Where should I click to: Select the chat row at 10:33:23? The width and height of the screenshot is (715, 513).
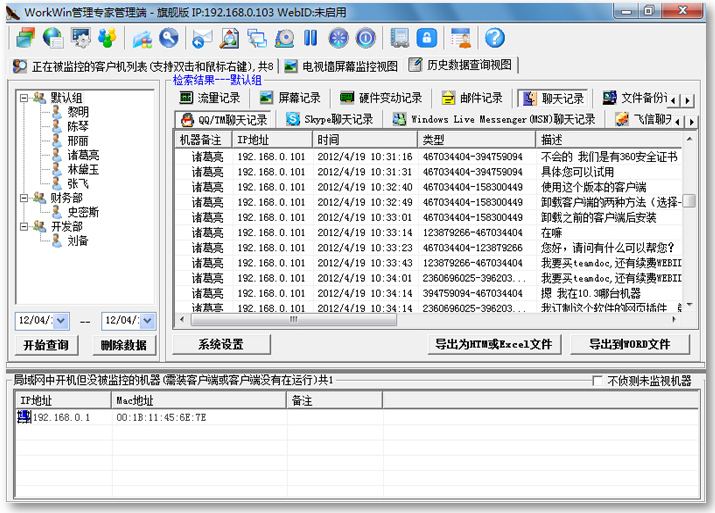(x=428, y=248)
